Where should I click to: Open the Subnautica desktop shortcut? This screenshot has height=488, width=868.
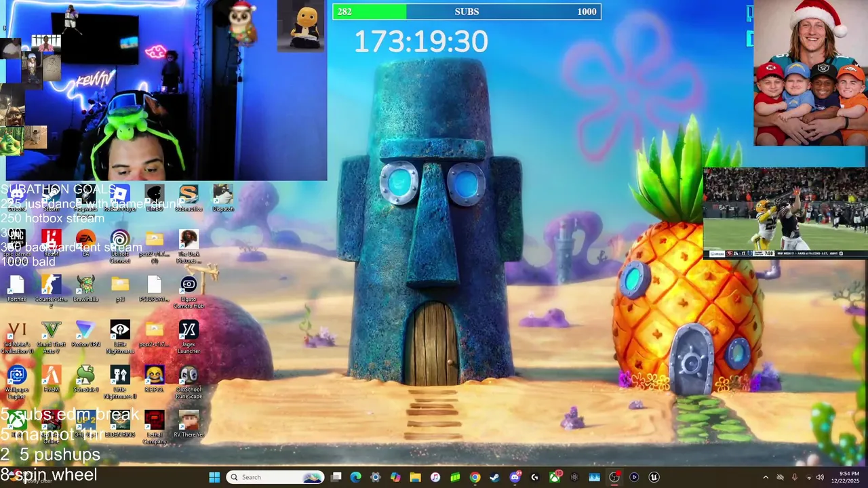(189, 198)
